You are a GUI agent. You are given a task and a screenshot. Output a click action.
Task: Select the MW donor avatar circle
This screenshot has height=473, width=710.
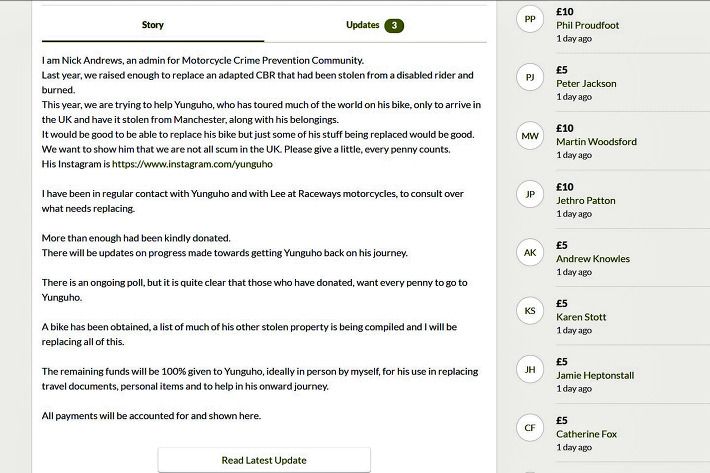click(x=530, y=136)
